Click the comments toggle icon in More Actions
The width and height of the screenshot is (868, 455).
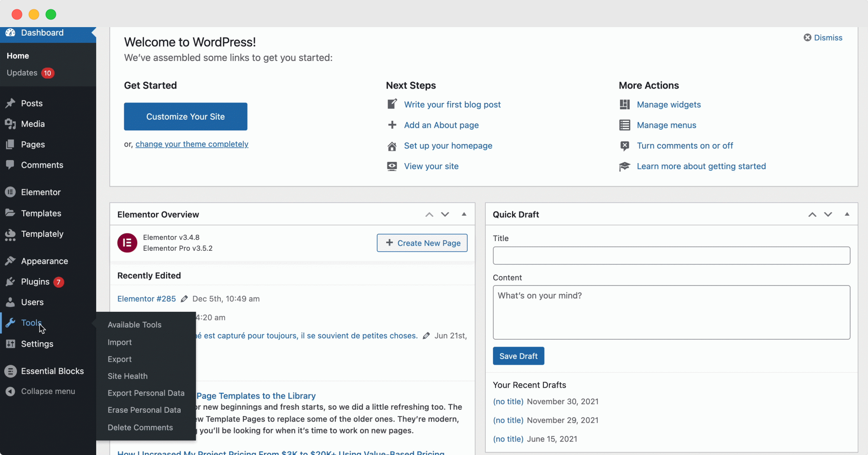pos(625,146)
